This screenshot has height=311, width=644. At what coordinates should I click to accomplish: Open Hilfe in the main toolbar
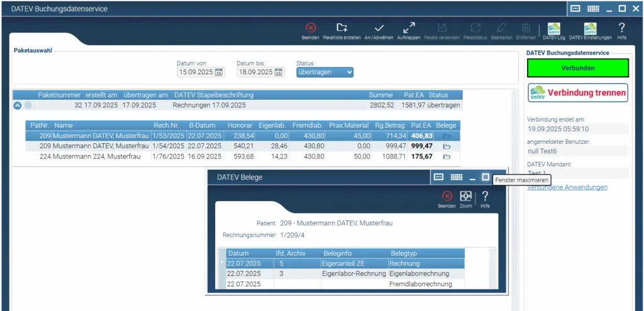coord(621,30)
